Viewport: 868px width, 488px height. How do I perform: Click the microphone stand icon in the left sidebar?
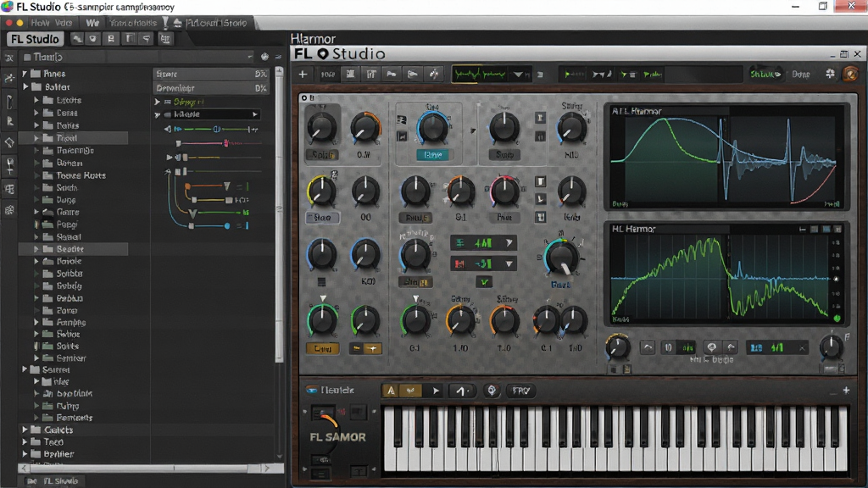(x=9, y=165)
